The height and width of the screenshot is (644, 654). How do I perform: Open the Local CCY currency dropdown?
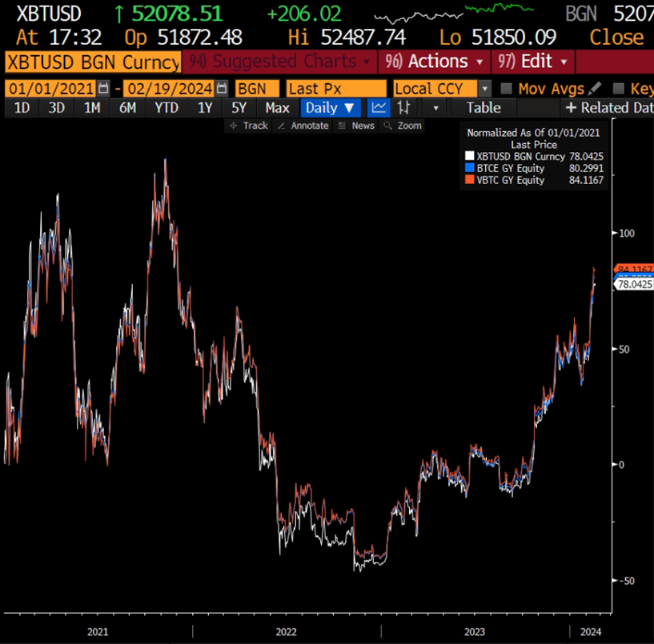(485, 89)
